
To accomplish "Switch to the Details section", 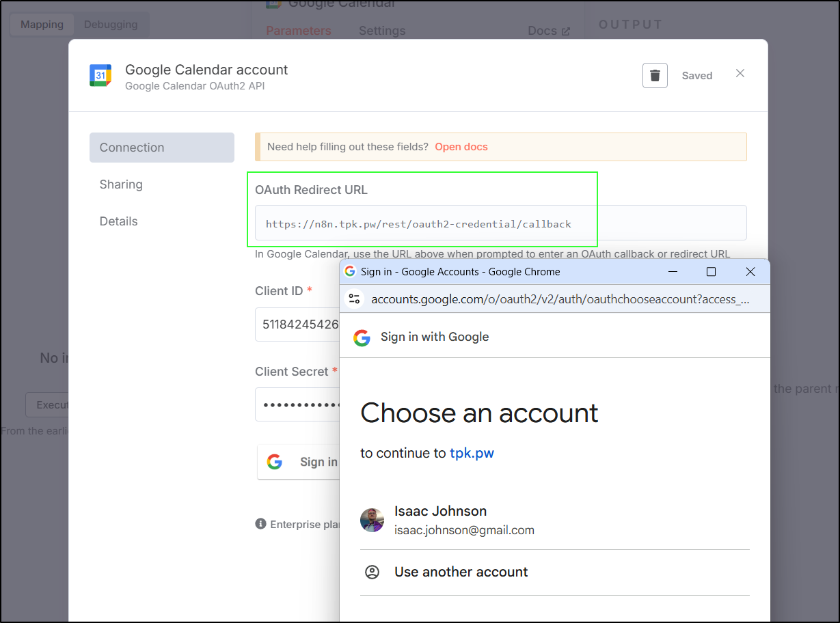I will click(119, 221).
